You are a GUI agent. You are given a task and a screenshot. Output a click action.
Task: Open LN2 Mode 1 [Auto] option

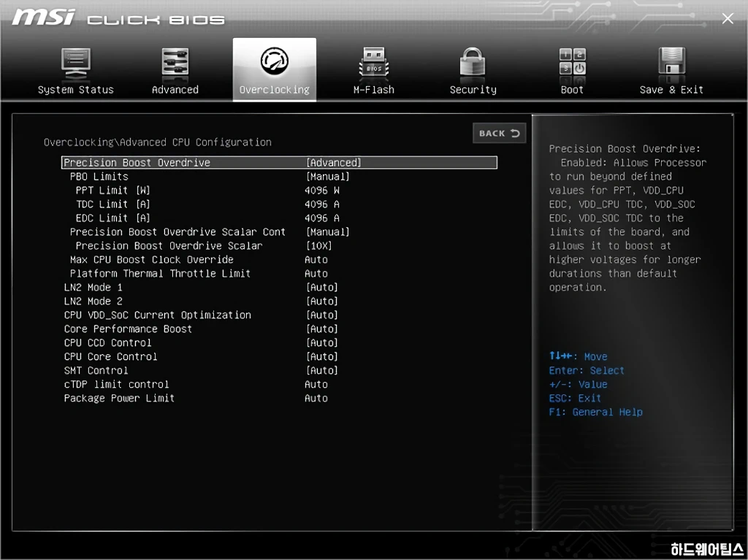(x=322, y=287)
